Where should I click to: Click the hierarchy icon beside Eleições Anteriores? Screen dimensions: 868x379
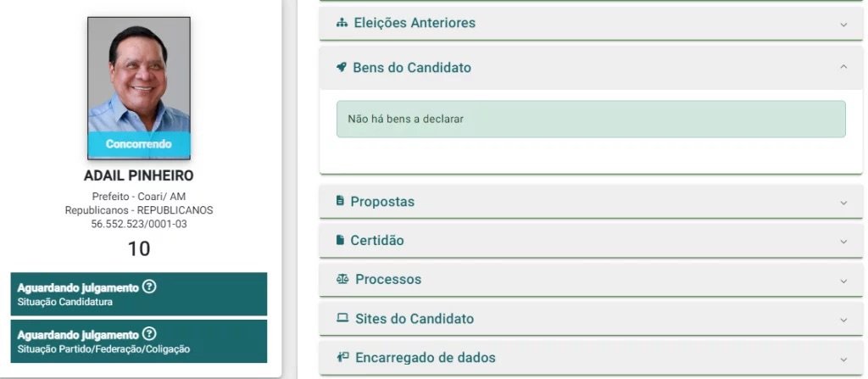point(342,23)
